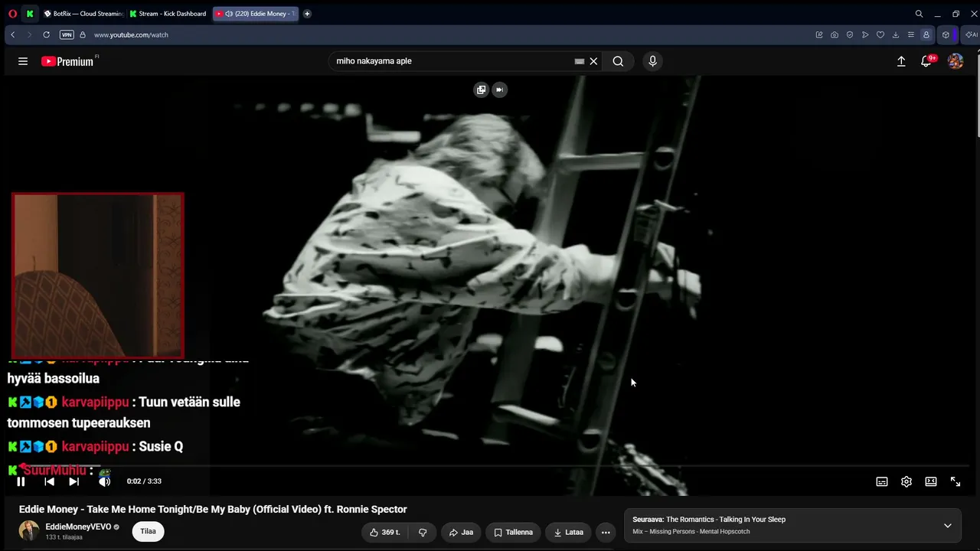Open a new browser tab

[x=307, y=14]
